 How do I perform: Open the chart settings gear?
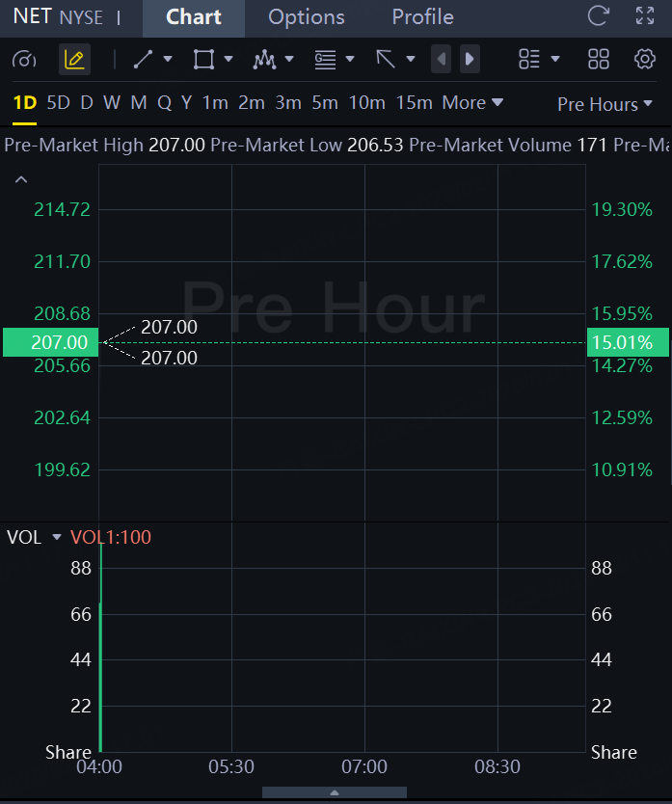[x=645, y=60]
